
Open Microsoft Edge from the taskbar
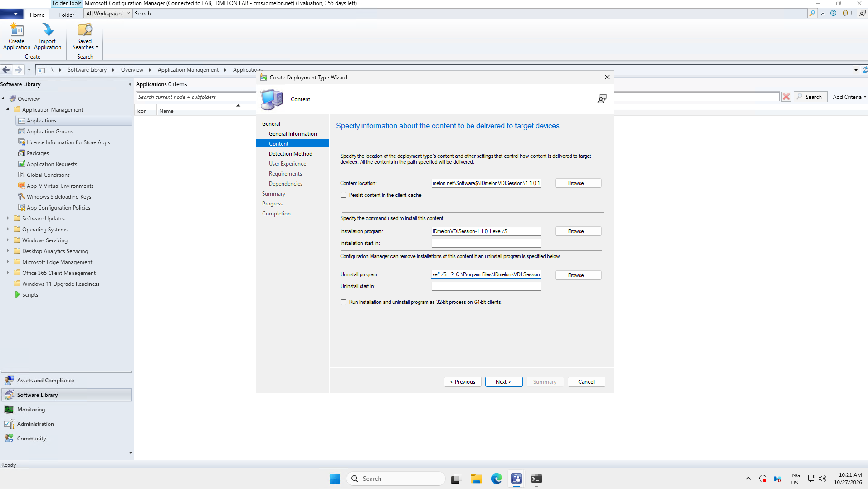496,479
